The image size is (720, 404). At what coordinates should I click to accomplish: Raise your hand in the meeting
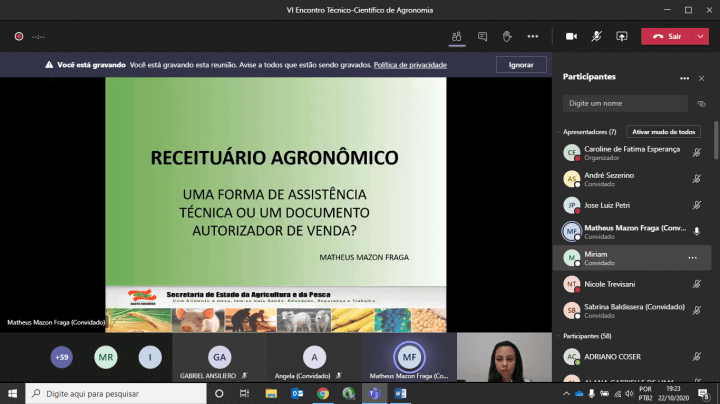[x=507, y=36]
